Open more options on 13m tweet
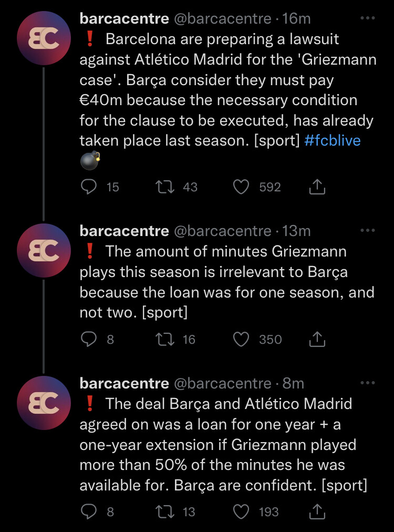Viewport: 394px width, 532px height. tap(368, 231)
